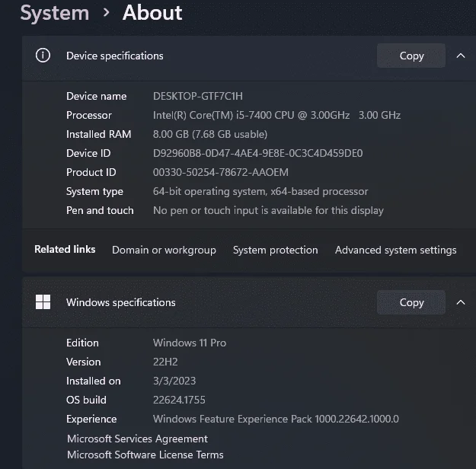The height and width of the screenshot is (469, 476).
Task: Open System protection link
Action: [x=276, y=250]
